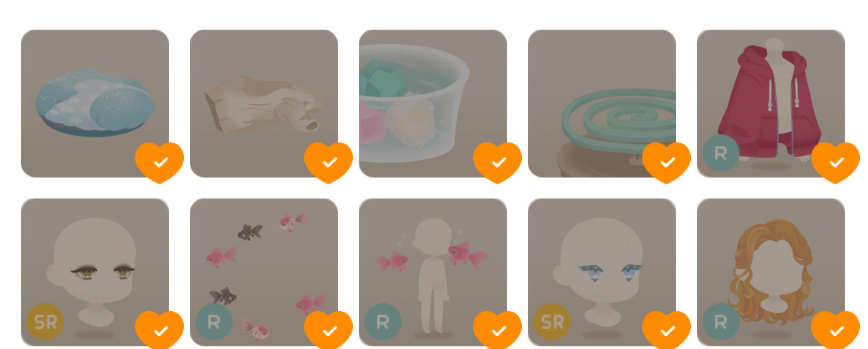This screenshot has width=868, height=349.
Task: Select the driftwood log item
Action: tap(264, 103)
